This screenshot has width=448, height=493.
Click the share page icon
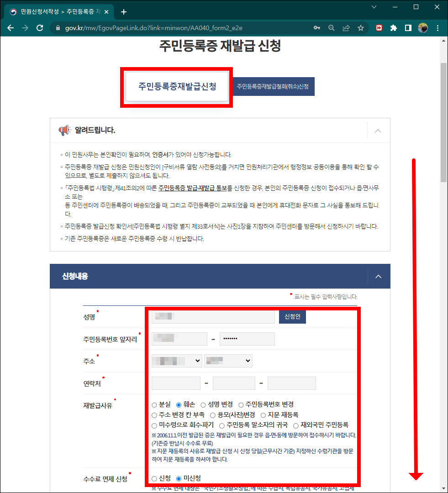click(346, 28)
